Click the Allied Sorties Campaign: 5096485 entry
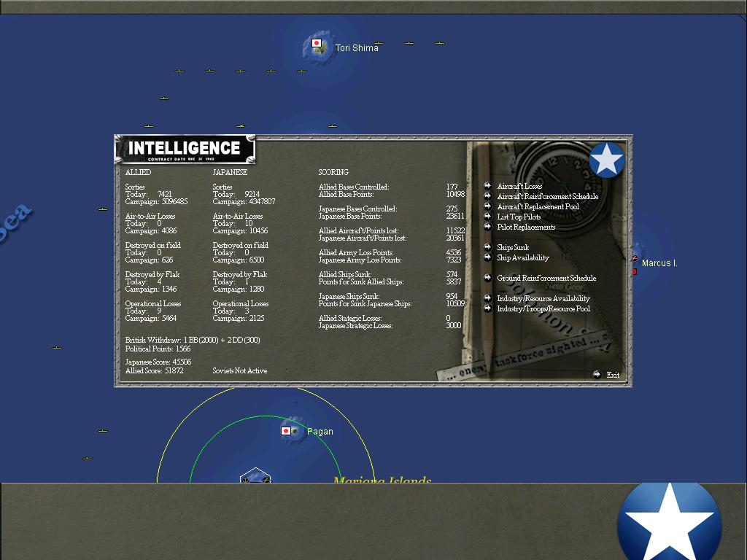 coord(156,201)
